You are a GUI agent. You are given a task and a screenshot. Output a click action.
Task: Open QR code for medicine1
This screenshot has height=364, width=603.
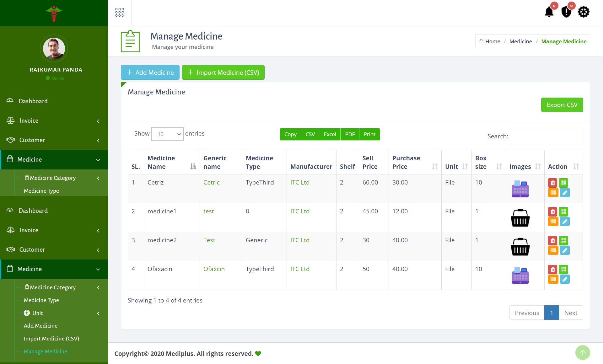pyautogui.click(x=563, y=211)
